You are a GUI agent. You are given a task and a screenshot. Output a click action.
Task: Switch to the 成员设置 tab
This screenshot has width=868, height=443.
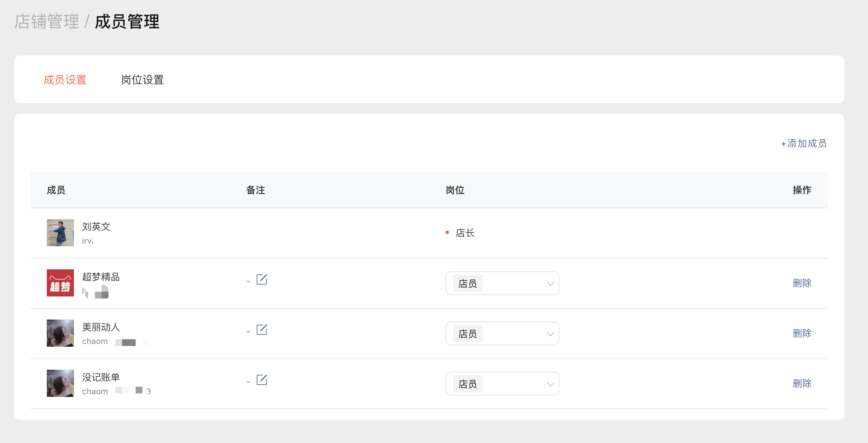65,80
